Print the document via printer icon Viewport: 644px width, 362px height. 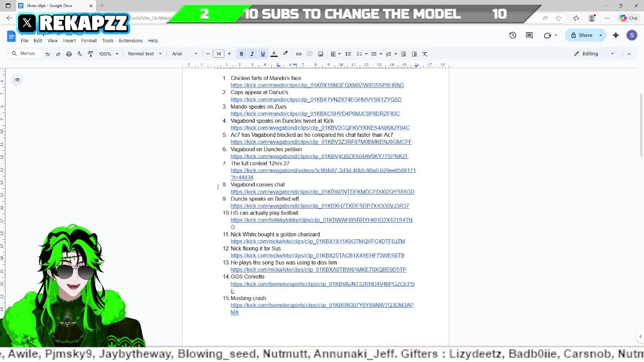click(x=69, y=54)
